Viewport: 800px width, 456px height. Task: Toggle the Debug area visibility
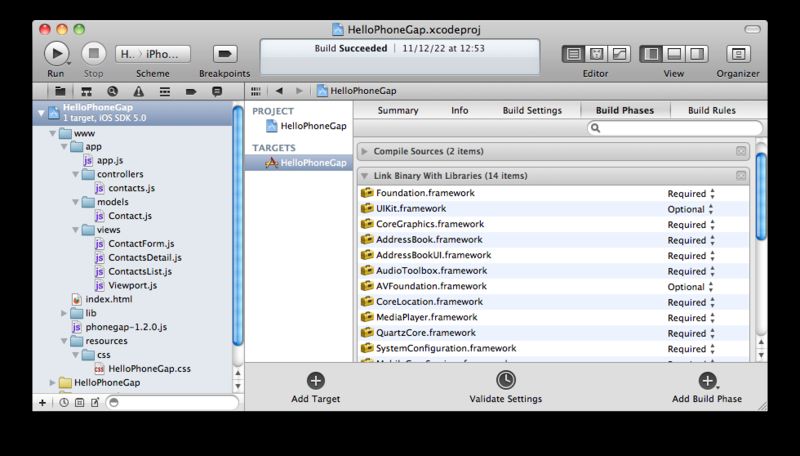pyautogui.click(x=674, y=54)
